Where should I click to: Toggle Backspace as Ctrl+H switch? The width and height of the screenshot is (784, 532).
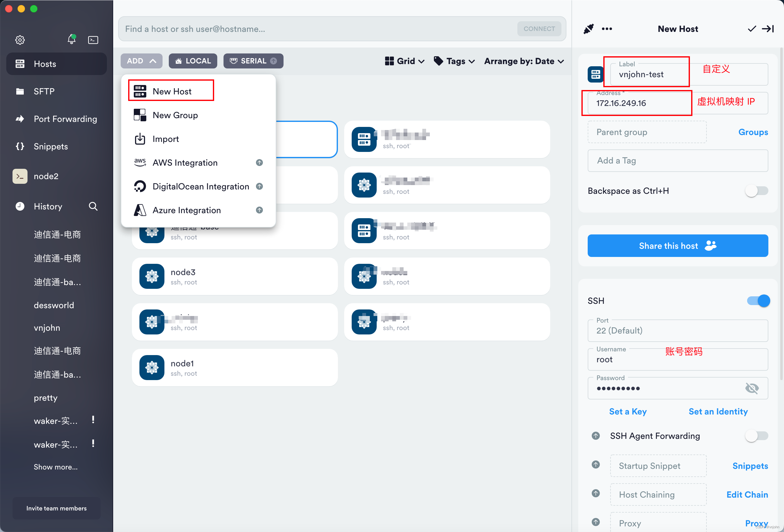[757, 191]
